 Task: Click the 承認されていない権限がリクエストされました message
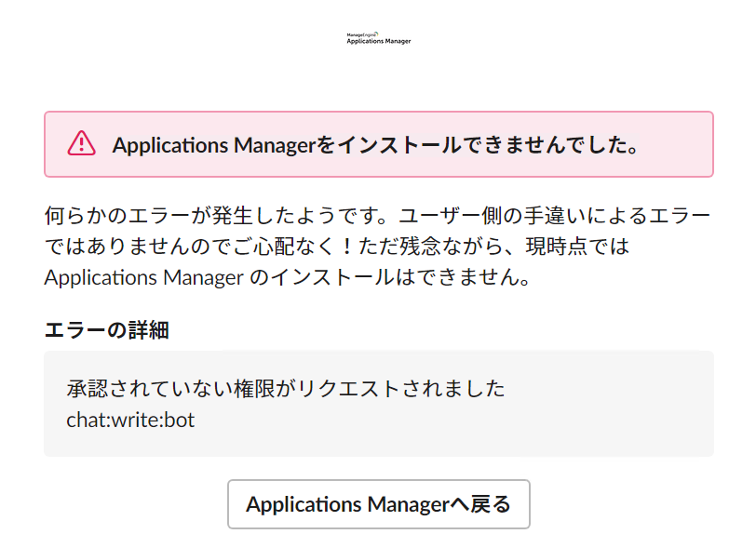[x=286, y=389]
